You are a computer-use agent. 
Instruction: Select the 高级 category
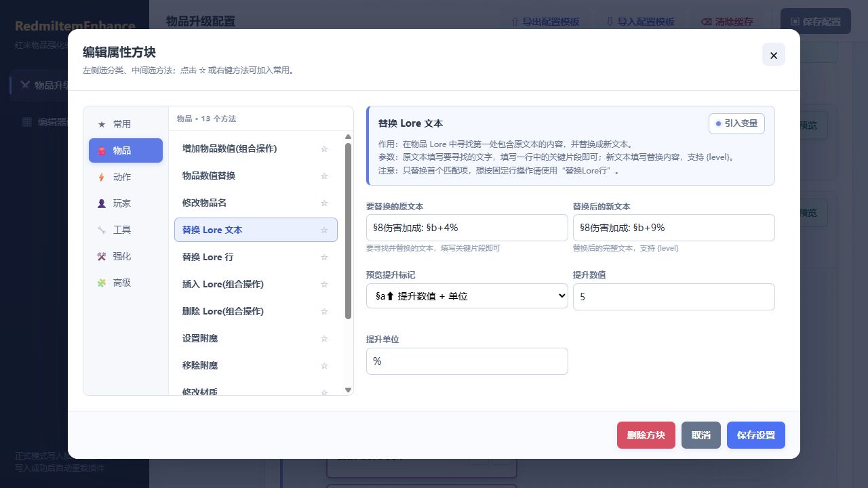125,283
